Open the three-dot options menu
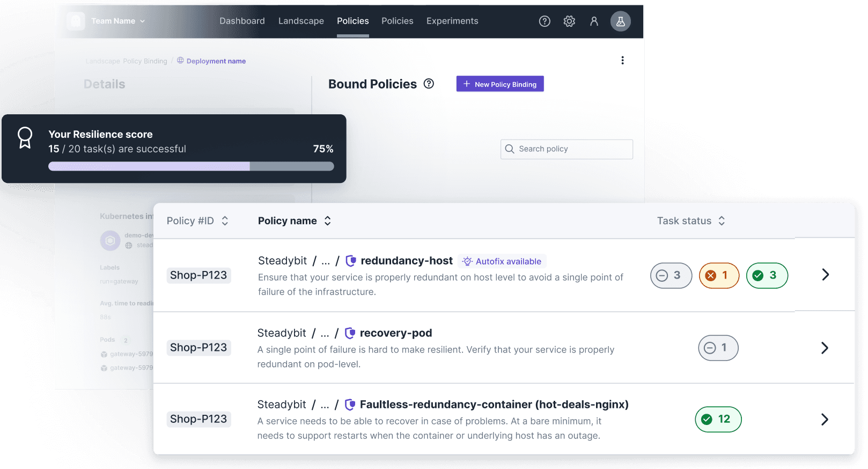Viewport: 868px width, 469px height. click(x=622, y=60)
